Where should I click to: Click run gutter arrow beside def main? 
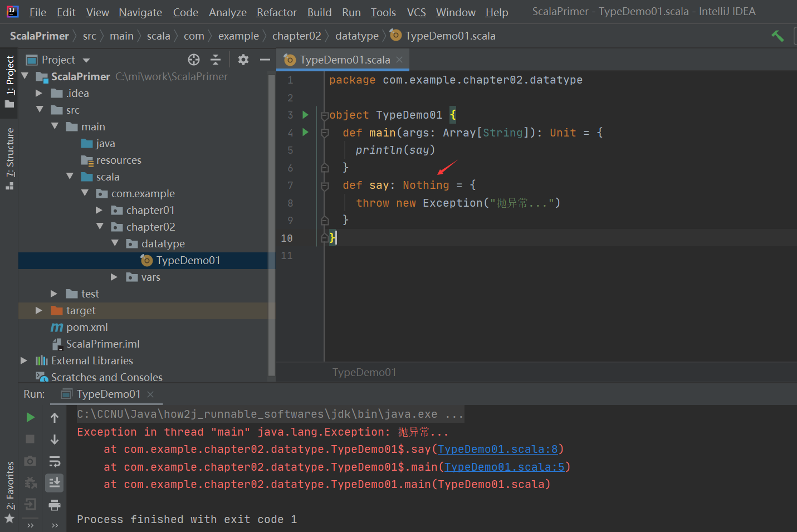(x=305, y=133)
